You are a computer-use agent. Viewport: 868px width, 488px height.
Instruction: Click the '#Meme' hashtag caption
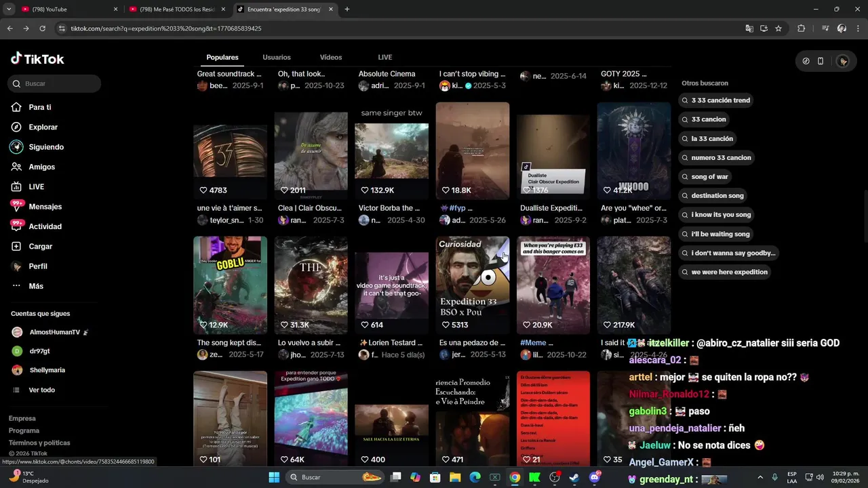point(536,343)
